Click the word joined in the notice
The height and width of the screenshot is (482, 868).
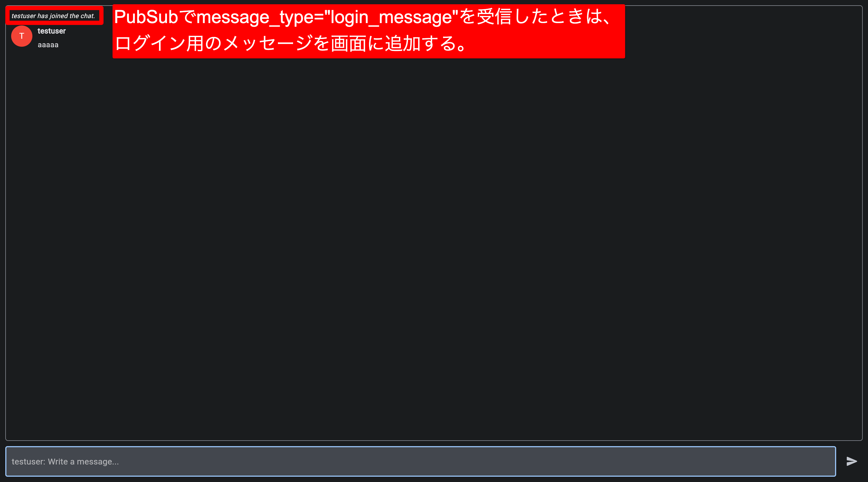tap(59, 16)
